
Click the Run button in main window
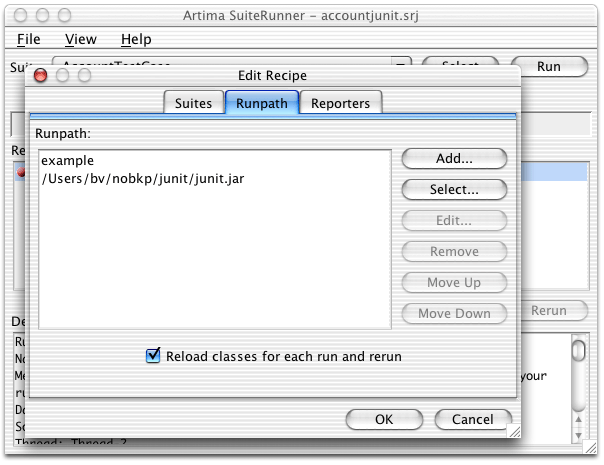pyautogui.click(x=549, y=67)
